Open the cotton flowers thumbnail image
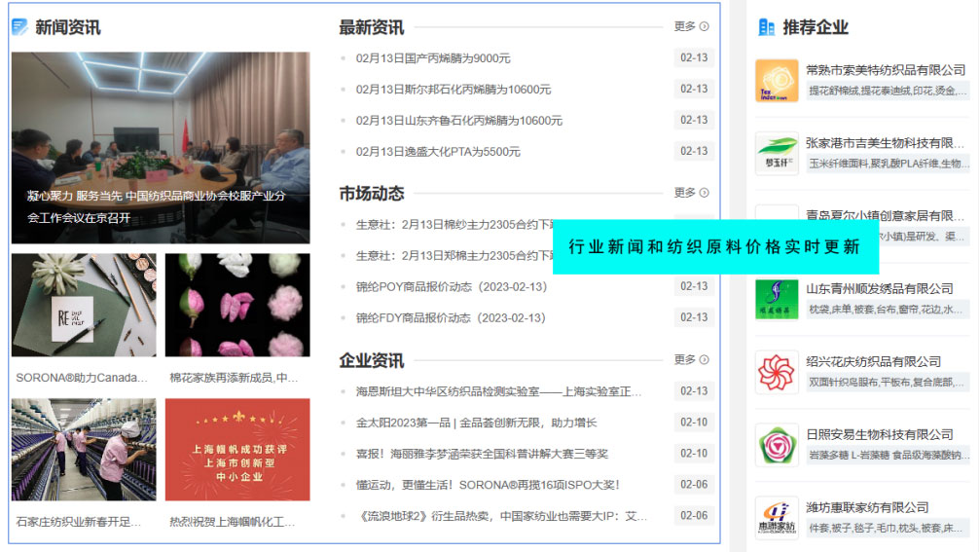Viewport: 980px width, 552px height. (237, 305)
